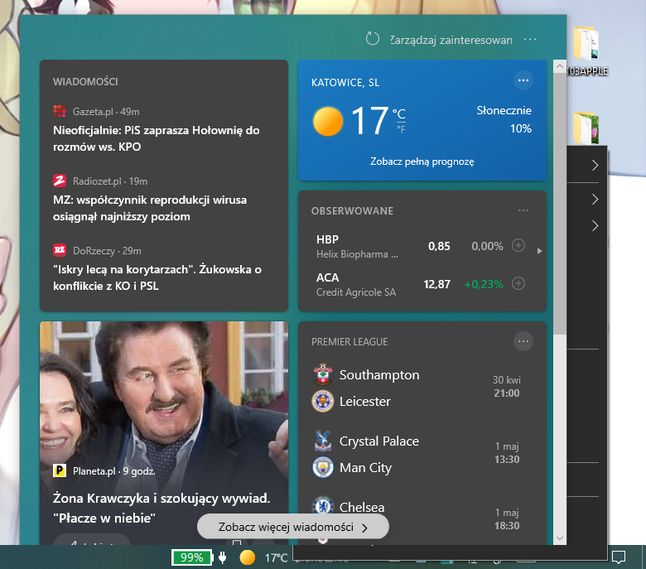Click the Gazeta.pl source logo
The width and height of the screenshot is (646, 569).
click(60, 111)
